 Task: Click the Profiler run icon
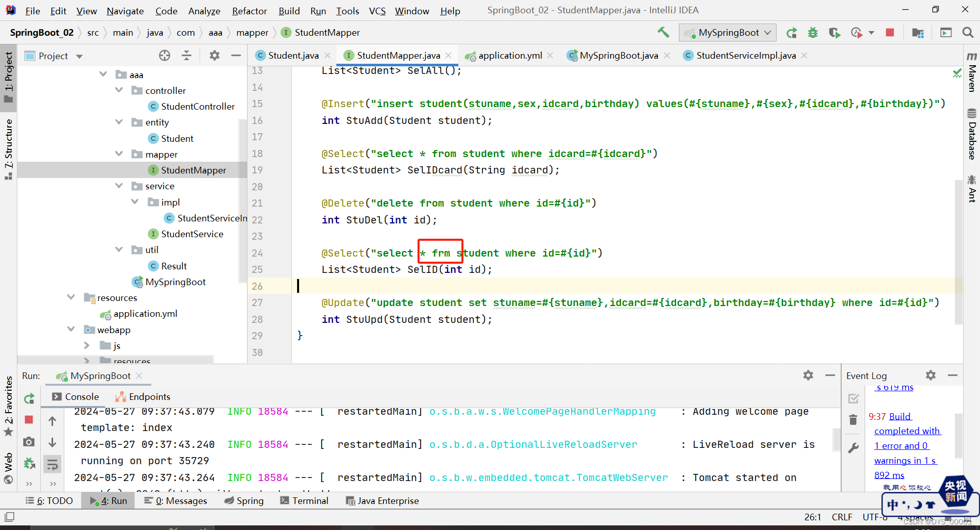[856, 33]
